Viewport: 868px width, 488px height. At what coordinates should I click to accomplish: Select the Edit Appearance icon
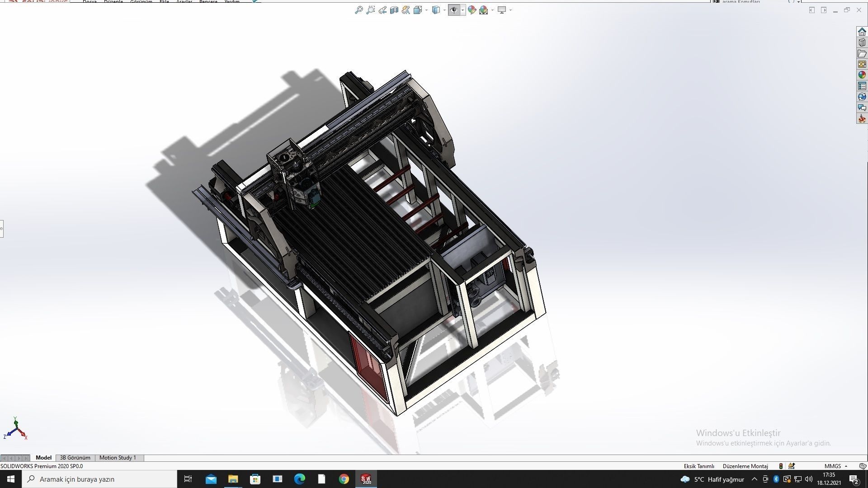tap(472, 10)
